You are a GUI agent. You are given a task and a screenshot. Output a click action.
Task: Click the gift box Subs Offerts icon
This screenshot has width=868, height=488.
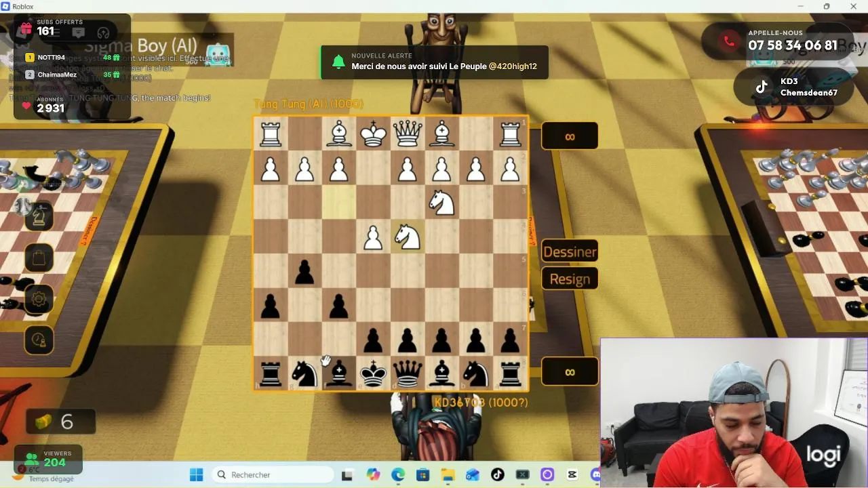pos(26,28)
